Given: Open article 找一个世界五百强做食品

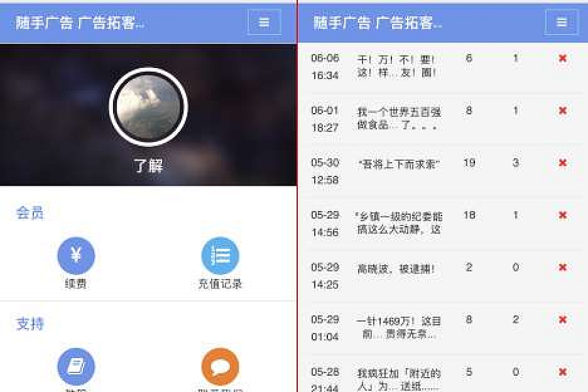Looking at the screenshot, I should click(399, 118).
